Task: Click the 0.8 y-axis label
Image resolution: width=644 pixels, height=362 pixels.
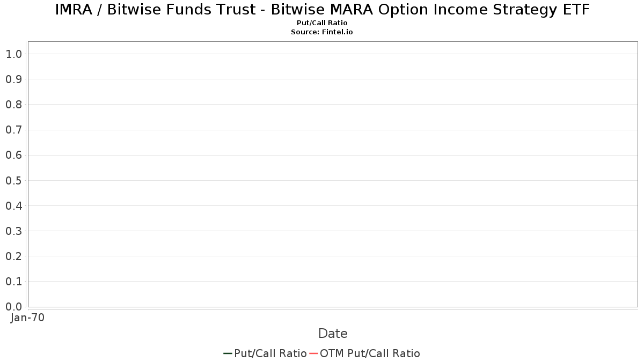Action: (x=13, y=105)
